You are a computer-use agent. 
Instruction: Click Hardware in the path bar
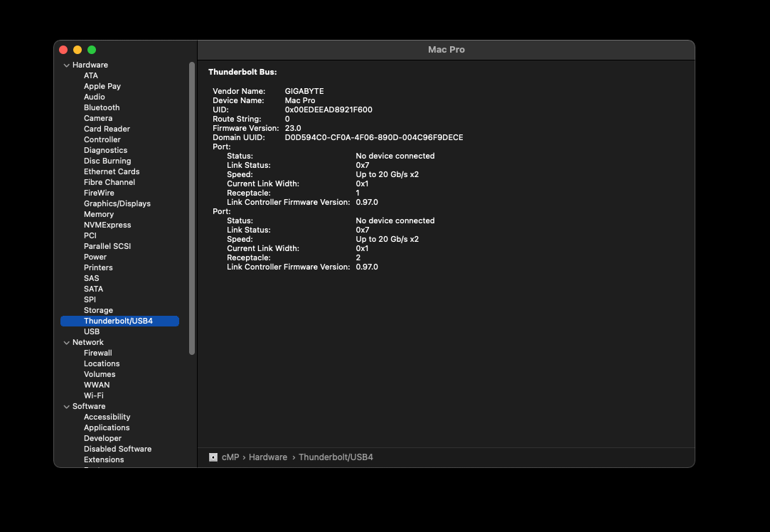268,457
